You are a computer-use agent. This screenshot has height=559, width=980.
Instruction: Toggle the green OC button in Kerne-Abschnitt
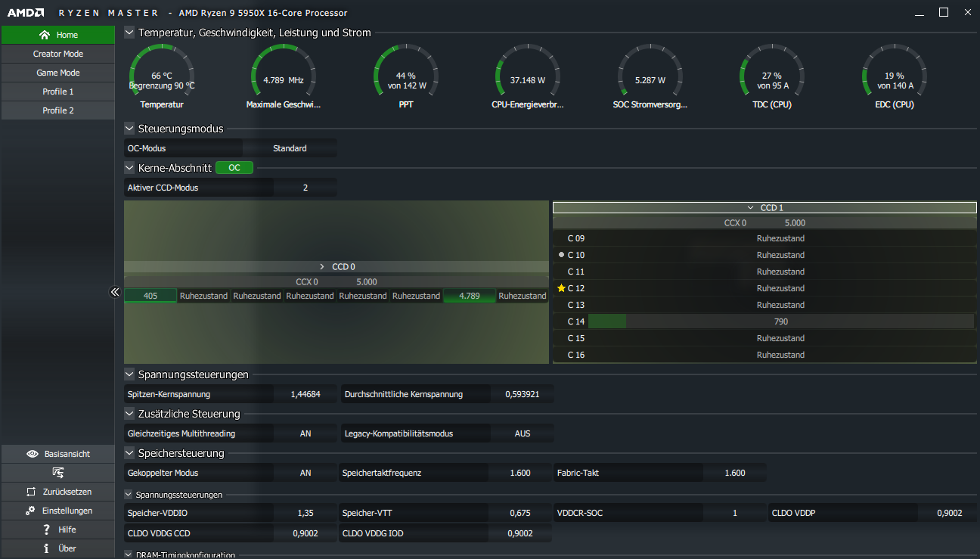coord(234,168)
